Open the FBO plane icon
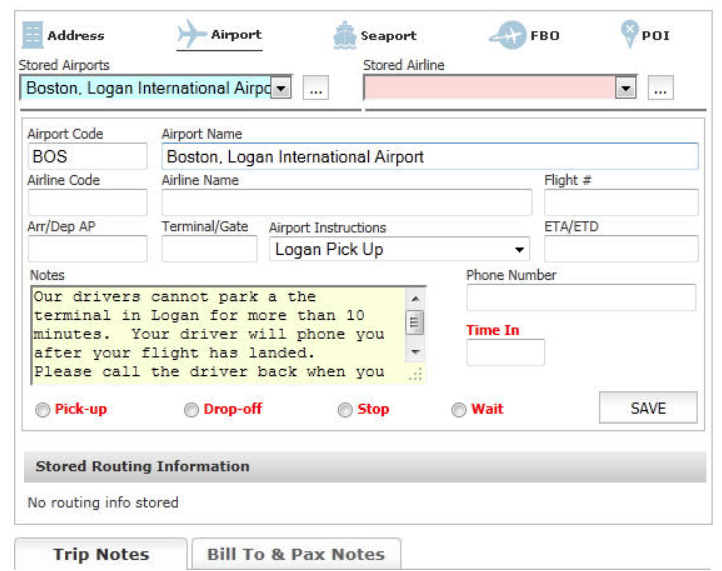Viewport: 722px width, 571px height. [507, 35]
